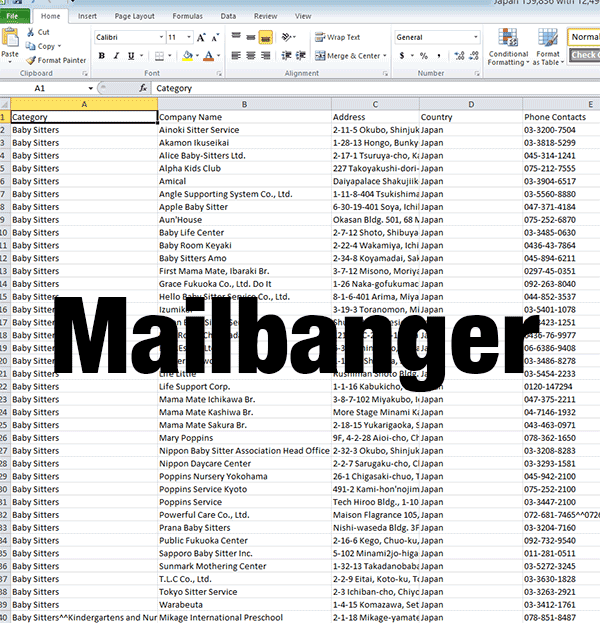600x623 pixels.
Task: Click the Decrease Indent icon
Action: (286, 56)
